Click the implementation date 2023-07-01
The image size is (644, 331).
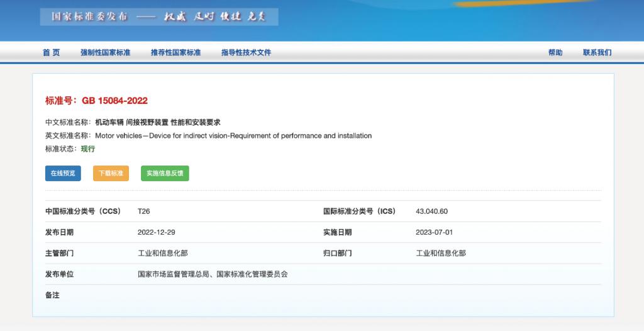point(434,232)
